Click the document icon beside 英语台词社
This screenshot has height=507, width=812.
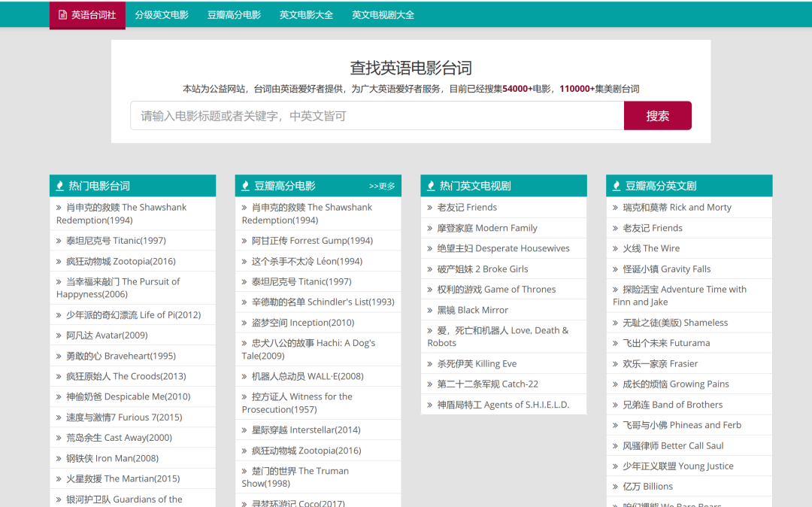62,15
